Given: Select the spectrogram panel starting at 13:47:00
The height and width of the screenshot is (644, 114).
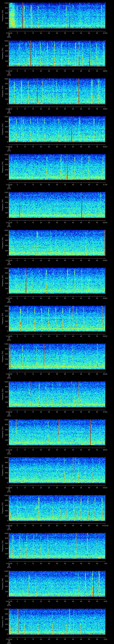Looking at the screenshot, I should [57, 54].
